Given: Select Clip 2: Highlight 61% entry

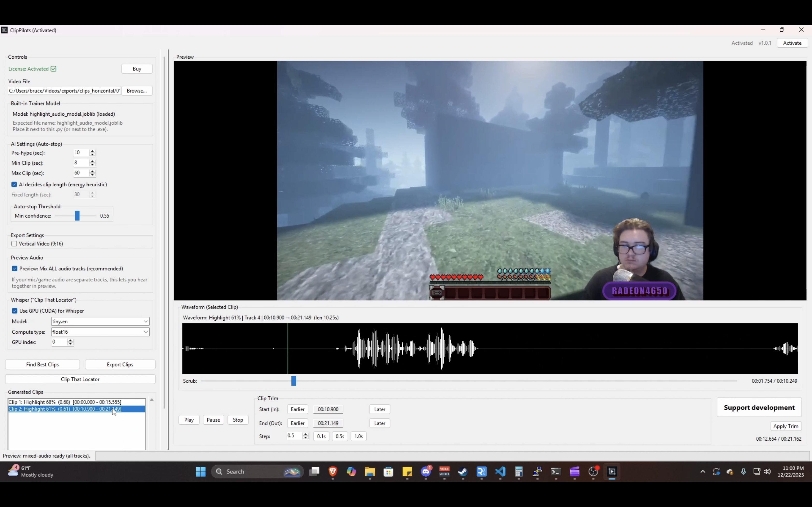Looking at the screenshot, I should coord(65,409).
